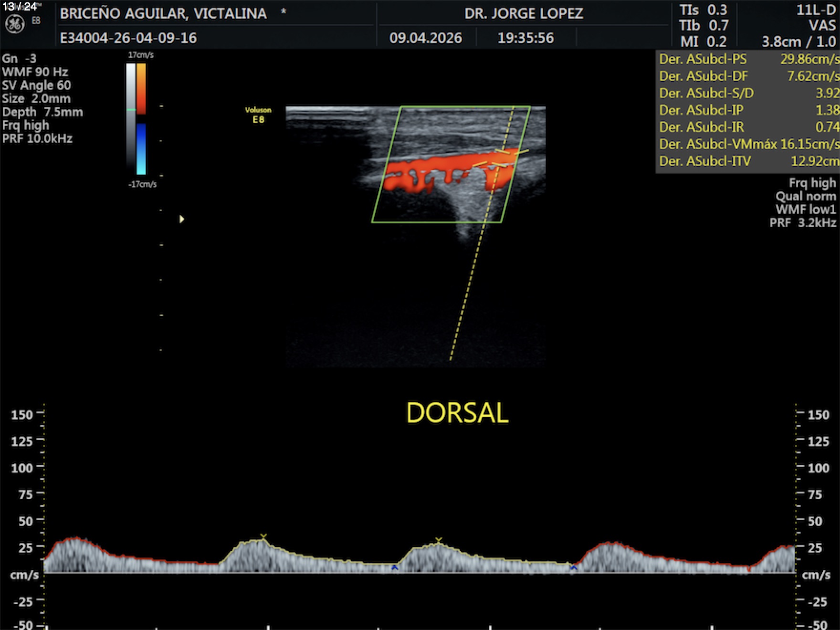
Task: Click the blue part of color velocity bar
Action: click(x=141, y=148)
